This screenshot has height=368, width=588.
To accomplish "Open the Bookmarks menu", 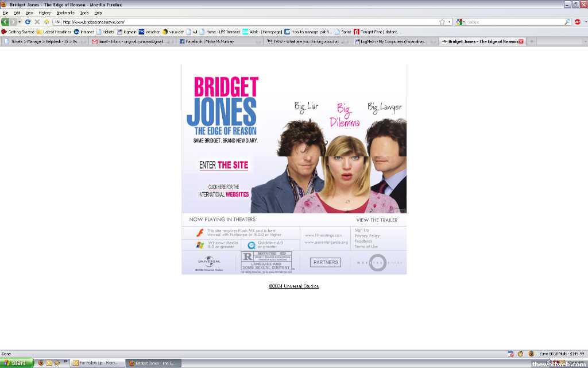I will tap(65, 13).
